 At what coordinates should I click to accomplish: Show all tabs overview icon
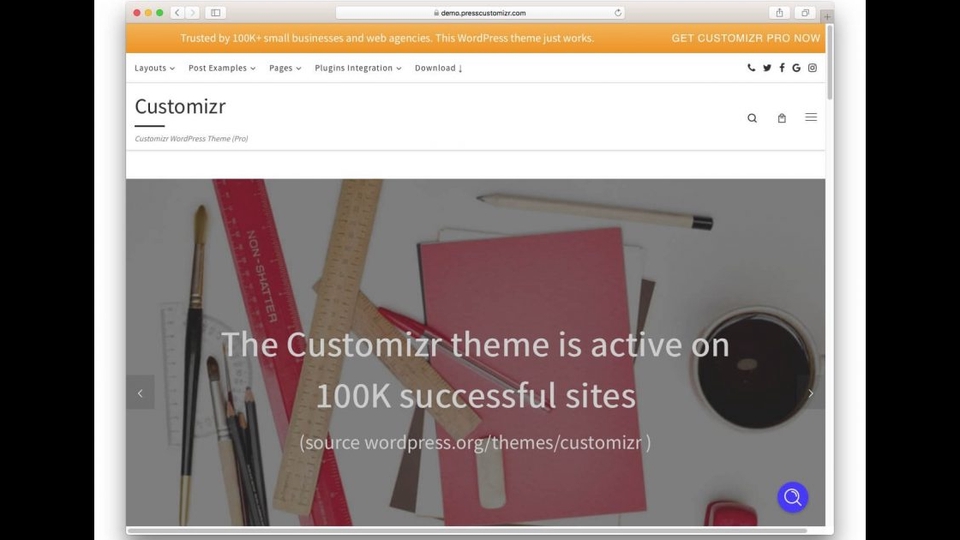[x=805, y=12]
